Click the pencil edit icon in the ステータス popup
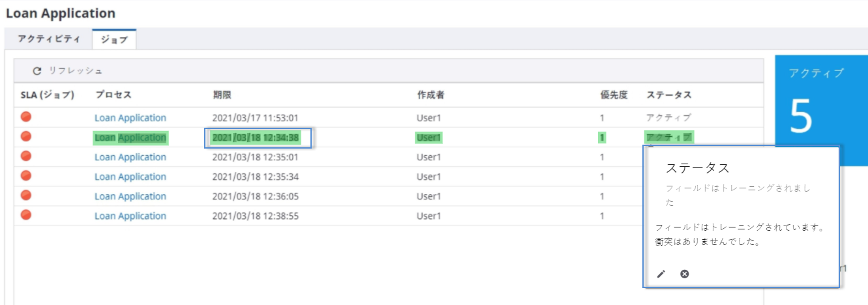Viewport: 868px width, 305px height. [x=661, y=274]
